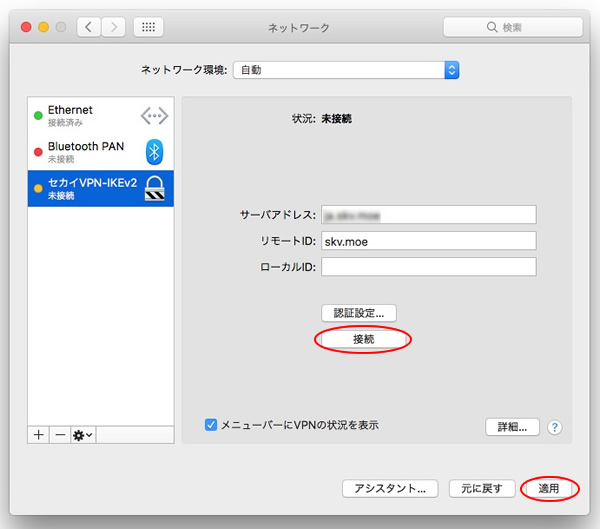Click the 接続 button
The height and width of the screenshot is (529, 600).
363,340
